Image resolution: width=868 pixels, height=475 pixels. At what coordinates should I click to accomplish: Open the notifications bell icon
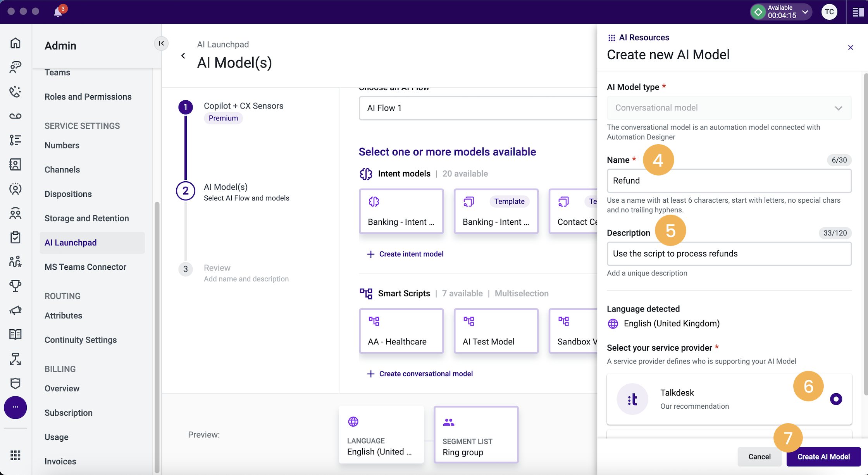58,12
